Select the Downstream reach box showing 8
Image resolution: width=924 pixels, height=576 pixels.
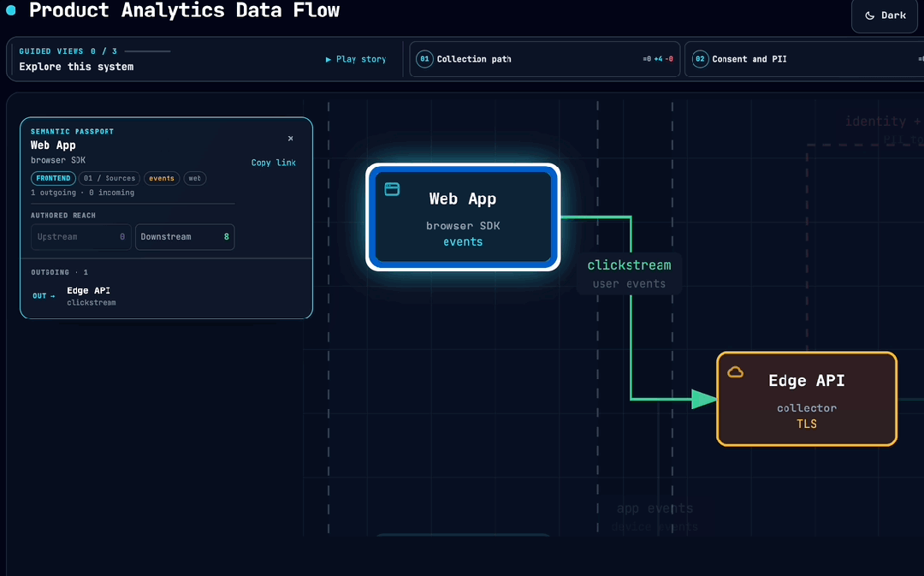click(x=185, y=237)
